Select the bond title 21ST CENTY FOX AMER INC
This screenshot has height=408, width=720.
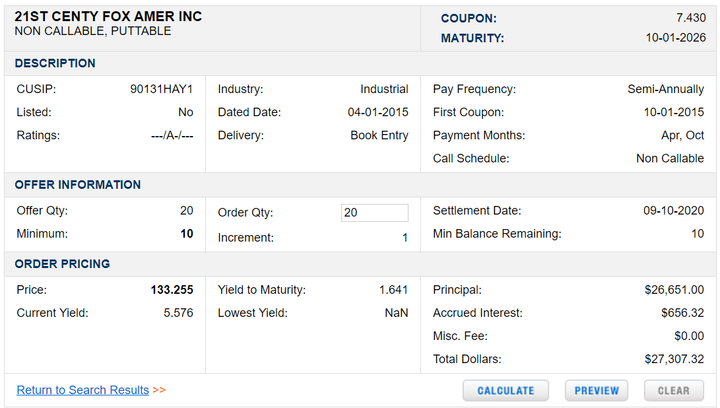coord(108,17)
